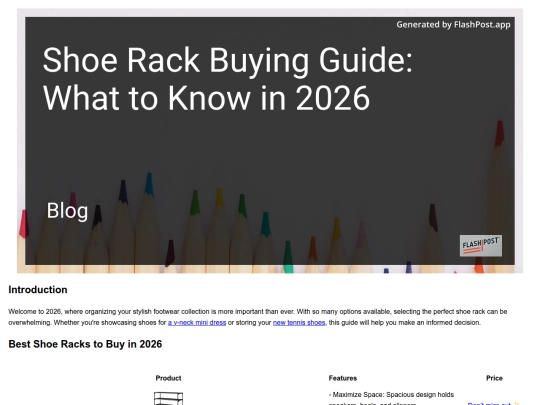Click the FlashPost logo badge

click(x=481, y=246)
